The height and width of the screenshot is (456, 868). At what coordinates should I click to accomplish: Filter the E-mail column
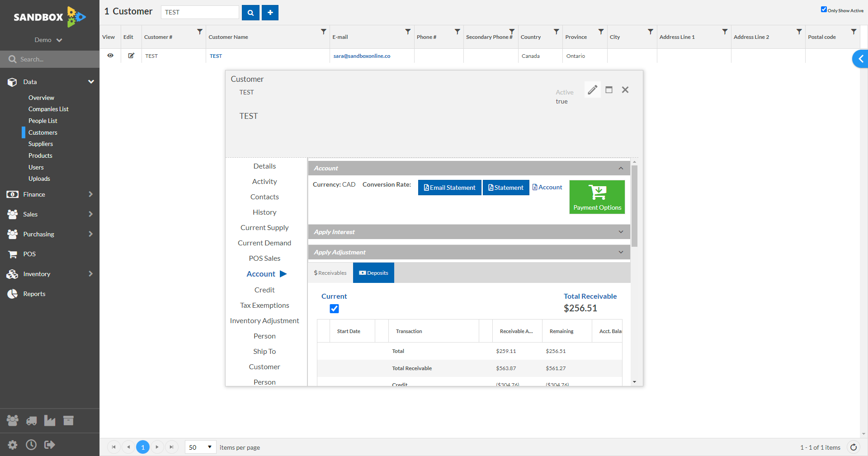(x=408, y=32)
